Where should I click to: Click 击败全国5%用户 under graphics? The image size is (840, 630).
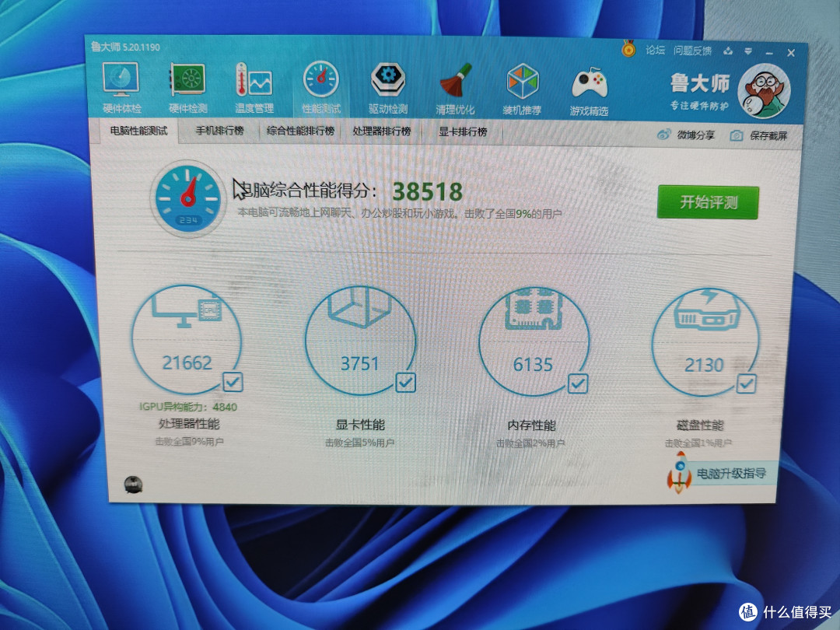tap(359, 443)
